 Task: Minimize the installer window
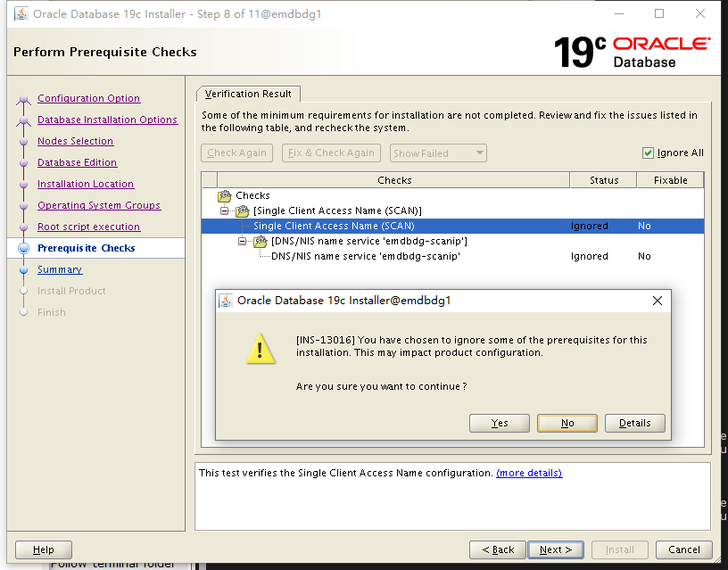pyautogui.click(x=619, y=13)
